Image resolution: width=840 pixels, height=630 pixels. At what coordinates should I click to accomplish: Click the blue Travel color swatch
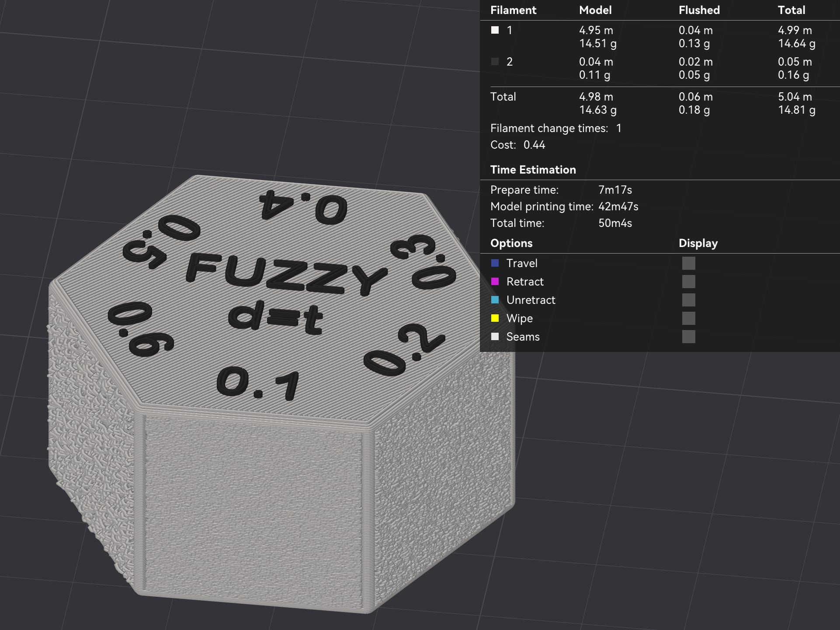point(495,263)
